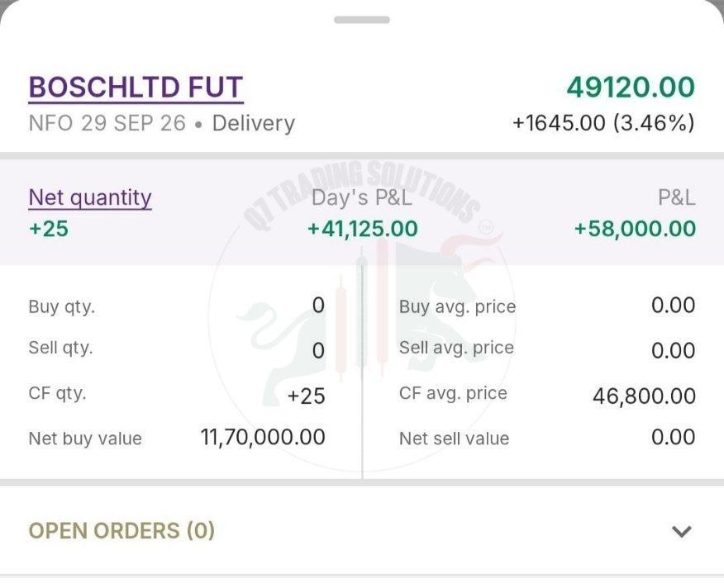This screenshot has height=588, width=724.
Task: Select the Net buy value 11,70,000.00
Action: pyautogui.click(x=263, y=438)
